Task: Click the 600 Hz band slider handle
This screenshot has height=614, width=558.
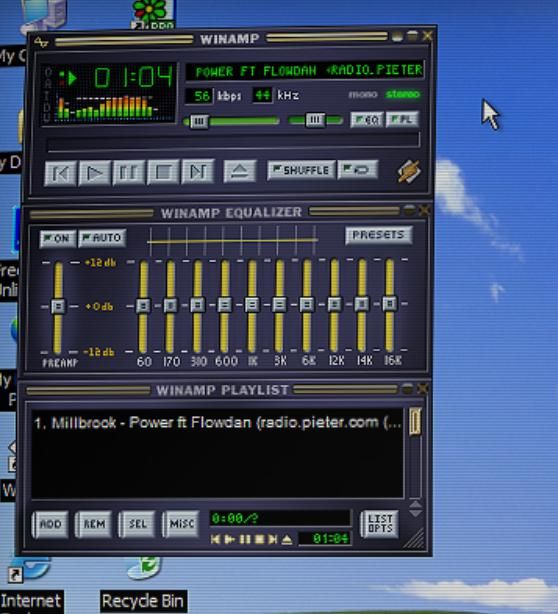Action: 225,304
